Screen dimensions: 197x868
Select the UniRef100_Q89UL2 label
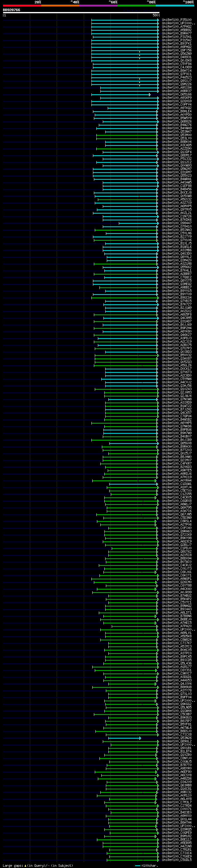pyautogui.click(x=176, y=741)
